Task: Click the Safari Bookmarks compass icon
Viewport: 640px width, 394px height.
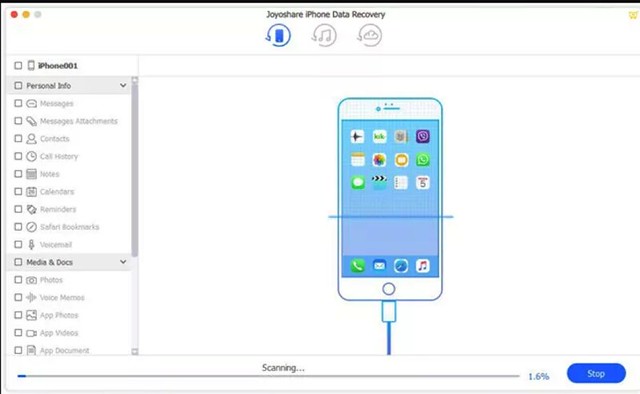Action: [x=31, y=227]
